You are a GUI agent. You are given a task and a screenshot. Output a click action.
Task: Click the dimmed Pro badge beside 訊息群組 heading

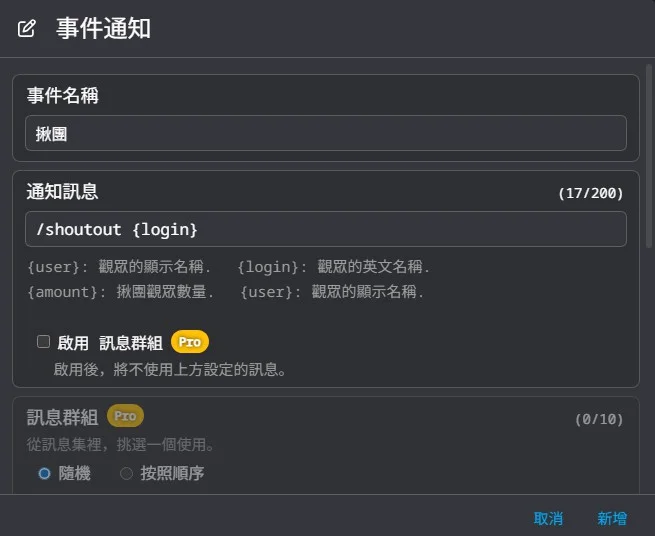tap(125, 416)
